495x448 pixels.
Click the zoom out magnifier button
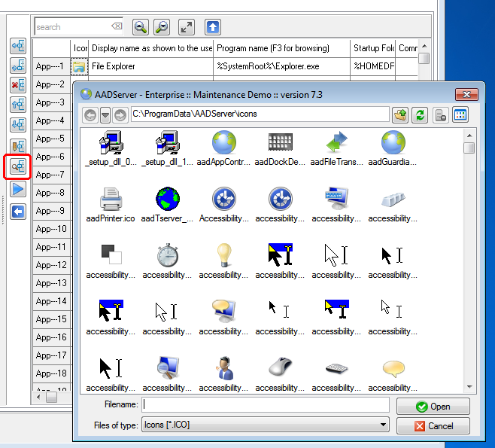[x=162, y=27]
